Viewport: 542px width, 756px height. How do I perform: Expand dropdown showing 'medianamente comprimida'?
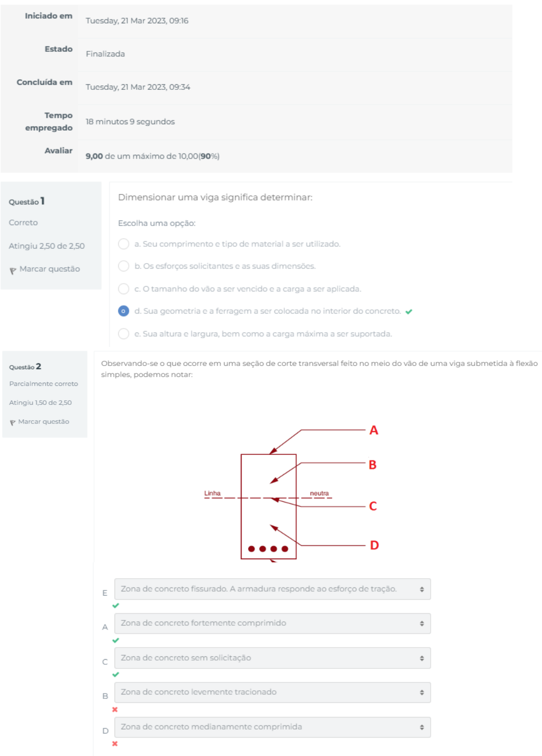(272, 727)
